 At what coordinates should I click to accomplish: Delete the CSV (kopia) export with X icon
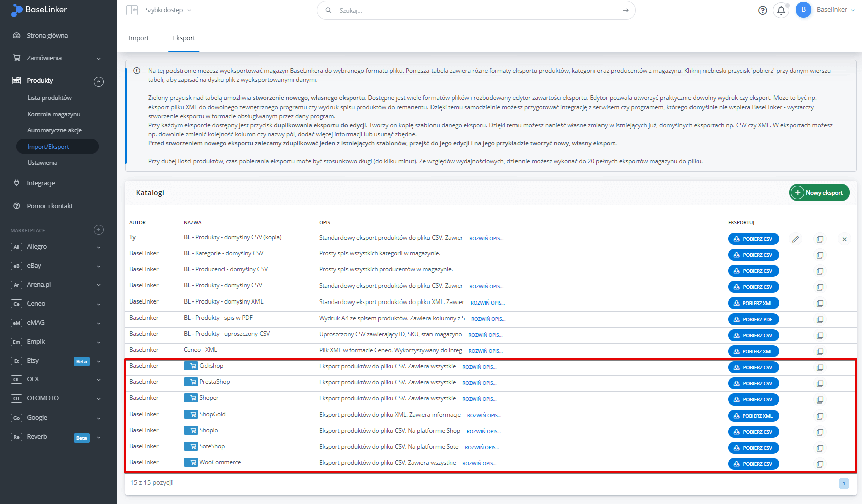tap(844, 239)
